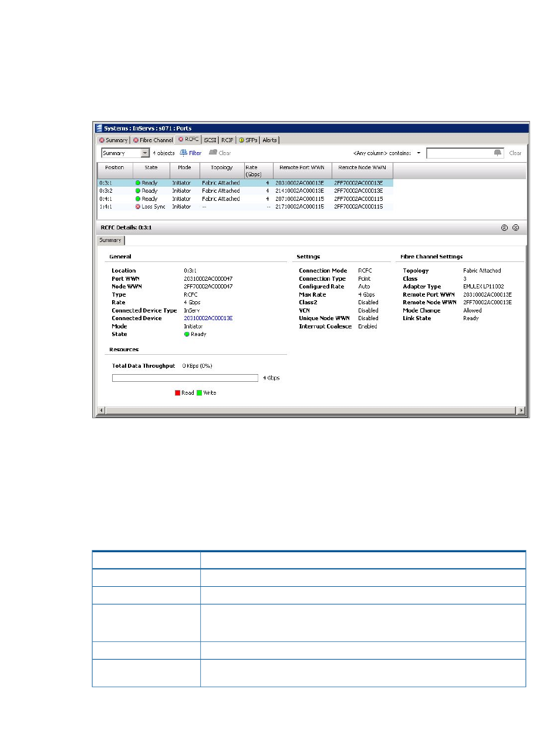Click the red Loss Sync status icon
Viewport: 560px width, 746px height.
[138, 207]
